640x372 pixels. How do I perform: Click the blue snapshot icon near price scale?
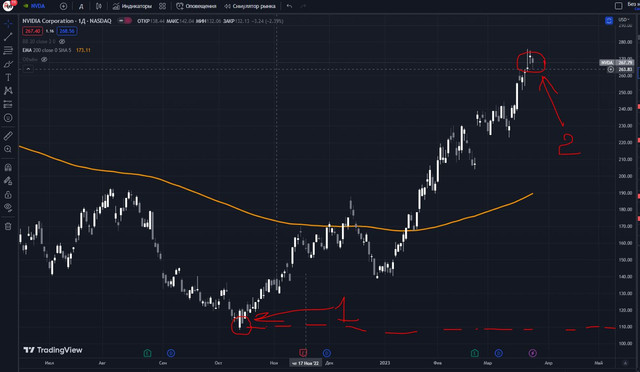pos(609,20)
